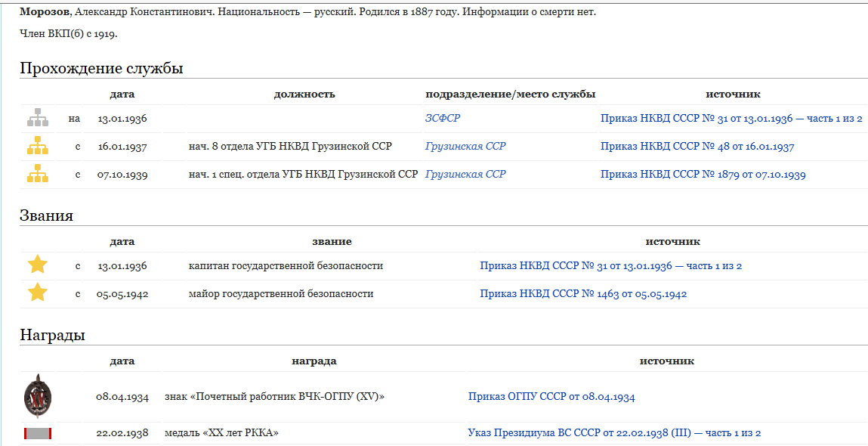
Task: Open Приказ ОГПУ СССР от 08.04.1934
Action: (551, 397)
